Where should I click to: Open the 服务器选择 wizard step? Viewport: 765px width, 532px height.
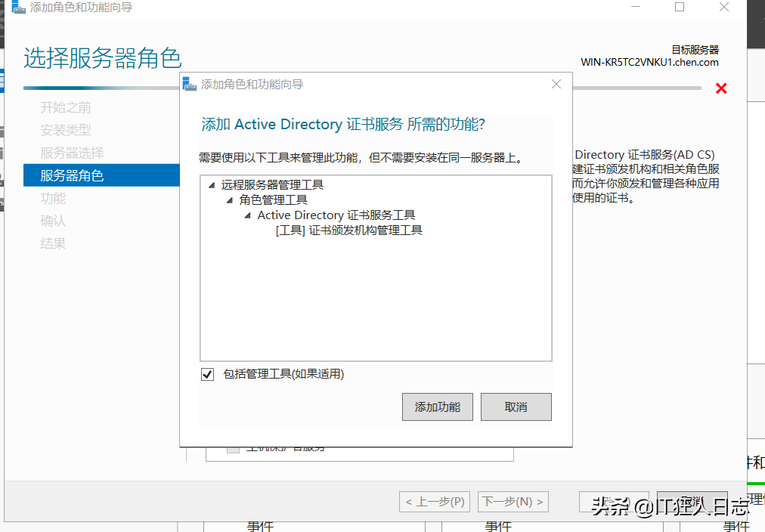coord(72,153)
